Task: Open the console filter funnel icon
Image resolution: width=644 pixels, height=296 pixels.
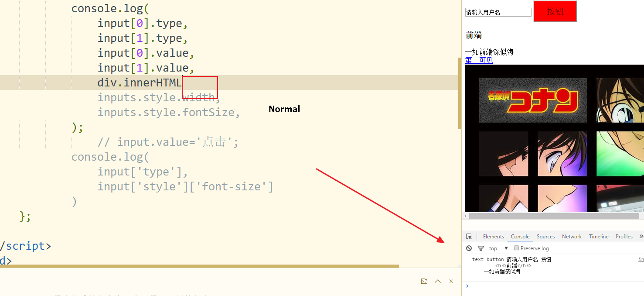Action: pos(481,248)
